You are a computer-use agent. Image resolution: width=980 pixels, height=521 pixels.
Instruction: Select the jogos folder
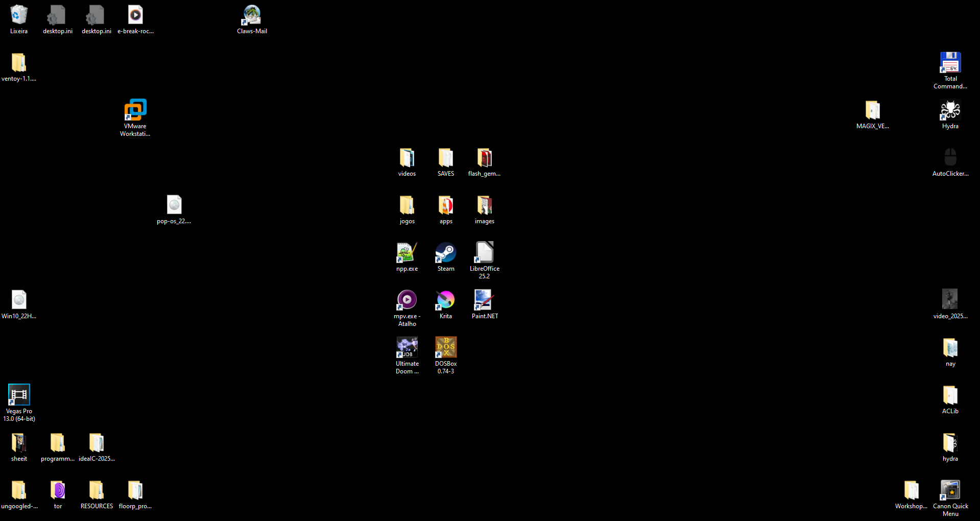(407, 205)
